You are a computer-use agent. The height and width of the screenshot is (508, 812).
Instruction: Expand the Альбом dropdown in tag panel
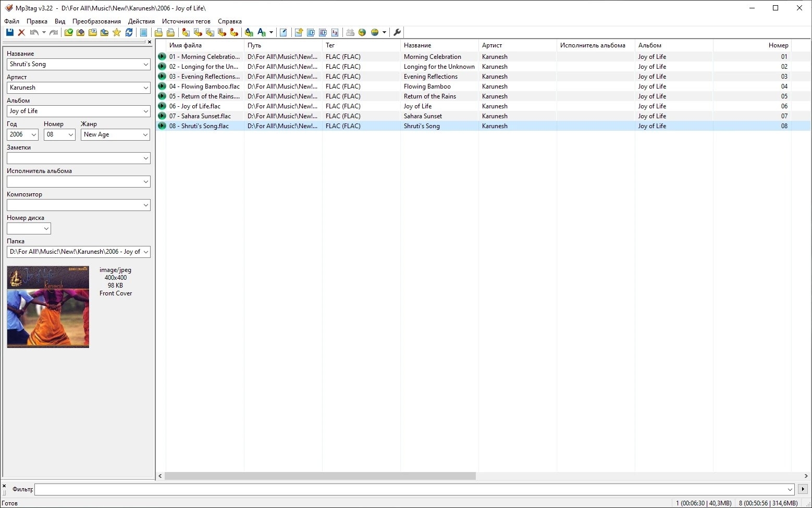145,111
